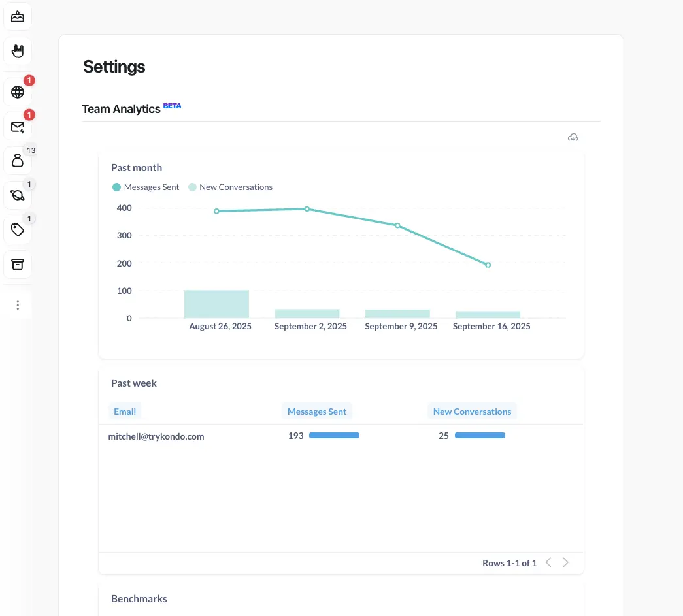Click the rock-hand gesture sidebar icon
The image size is (683, 616).
pyautogui.click(x=18, y=51)
